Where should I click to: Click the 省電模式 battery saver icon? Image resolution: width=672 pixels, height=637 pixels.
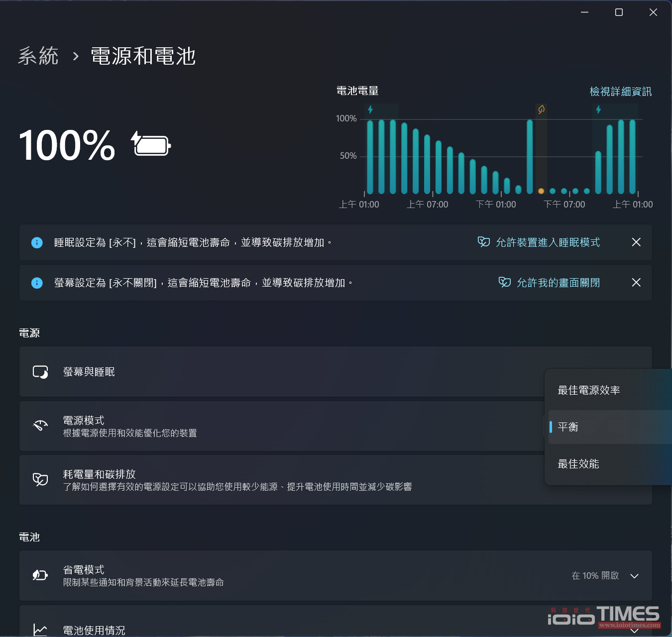[x=40, y=575]
